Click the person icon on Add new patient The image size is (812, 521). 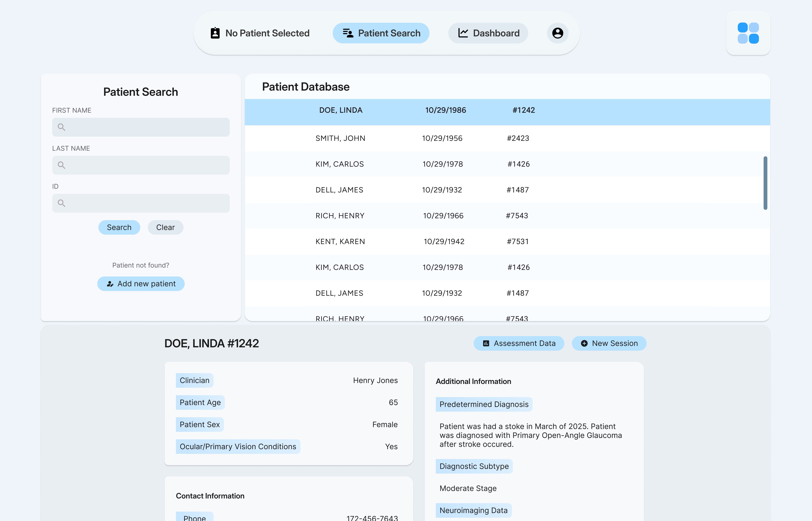click(110, 284)
